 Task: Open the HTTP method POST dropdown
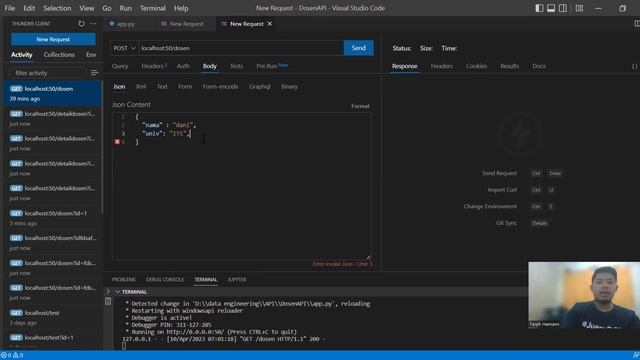tap(124, 48)
